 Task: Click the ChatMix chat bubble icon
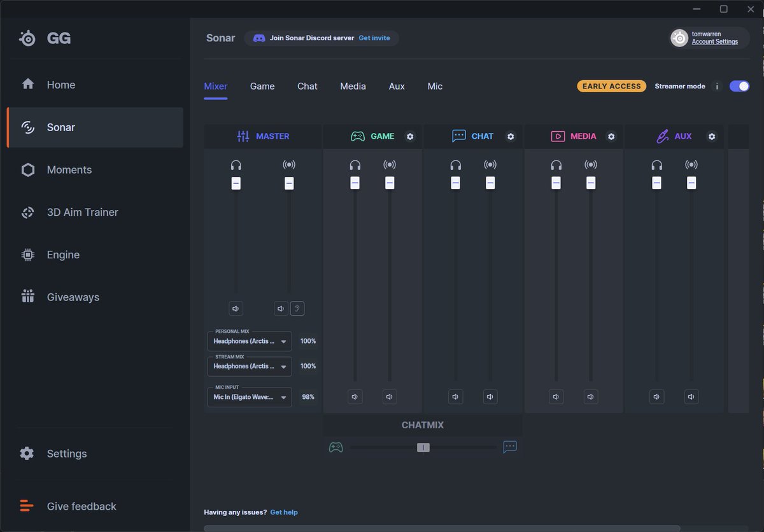coord(510,447)
